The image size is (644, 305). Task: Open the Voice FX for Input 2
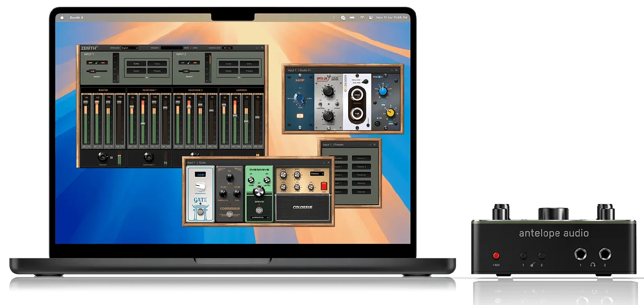click(249, 64)
